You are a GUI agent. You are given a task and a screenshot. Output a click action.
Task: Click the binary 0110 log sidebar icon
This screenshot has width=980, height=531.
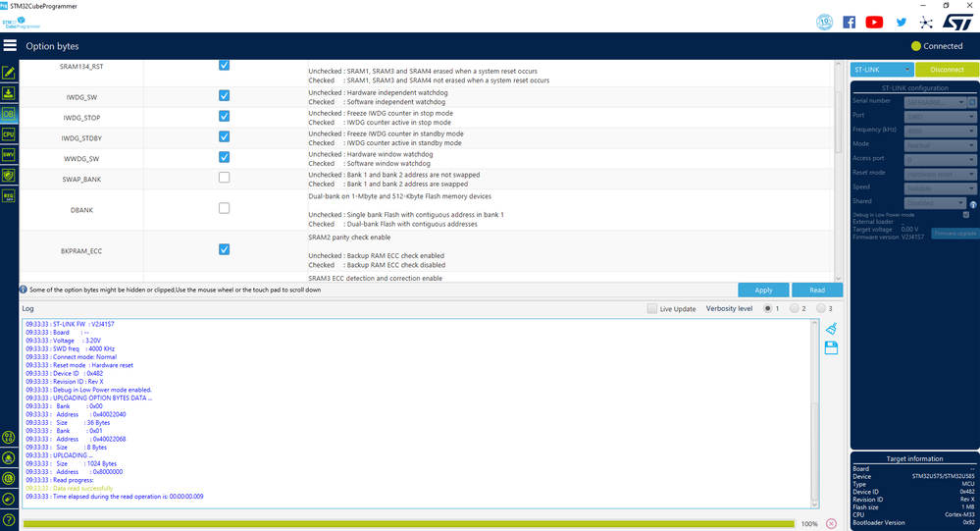tap(9, 437)
